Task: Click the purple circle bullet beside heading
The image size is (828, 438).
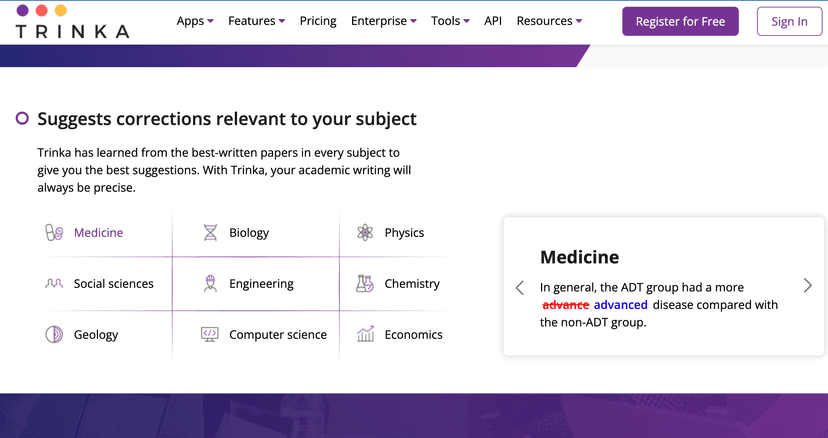Action: coord(22,118)
